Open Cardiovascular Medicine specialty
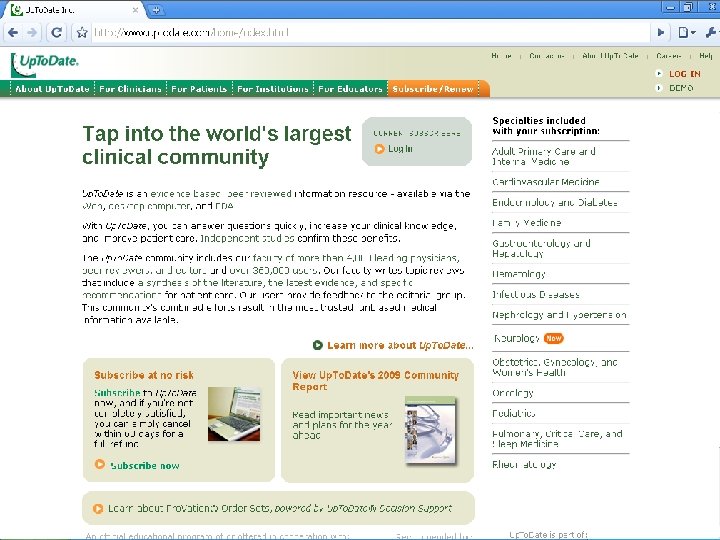Image resolution: width=720 pixels, height=540 pixels. coord(546,182)
